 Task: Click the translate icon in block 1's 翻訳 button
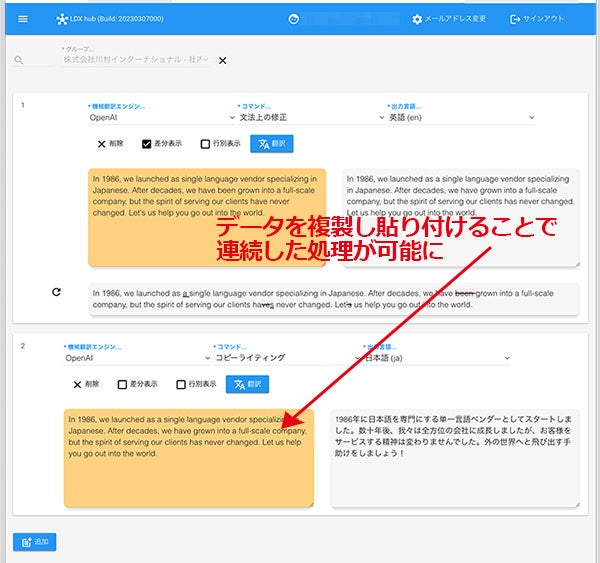[263, 144]
